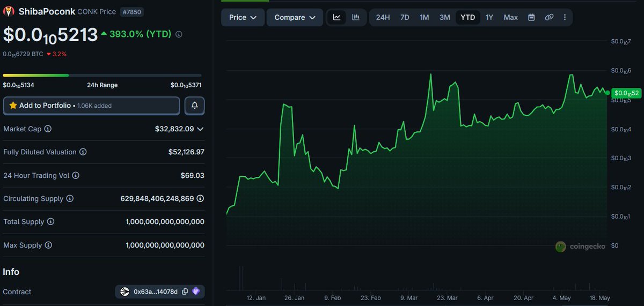Open the info icon beside the Circulating Supply label
Image resolution: width=644 pixels, height=306 pixels.
[70, 199]
